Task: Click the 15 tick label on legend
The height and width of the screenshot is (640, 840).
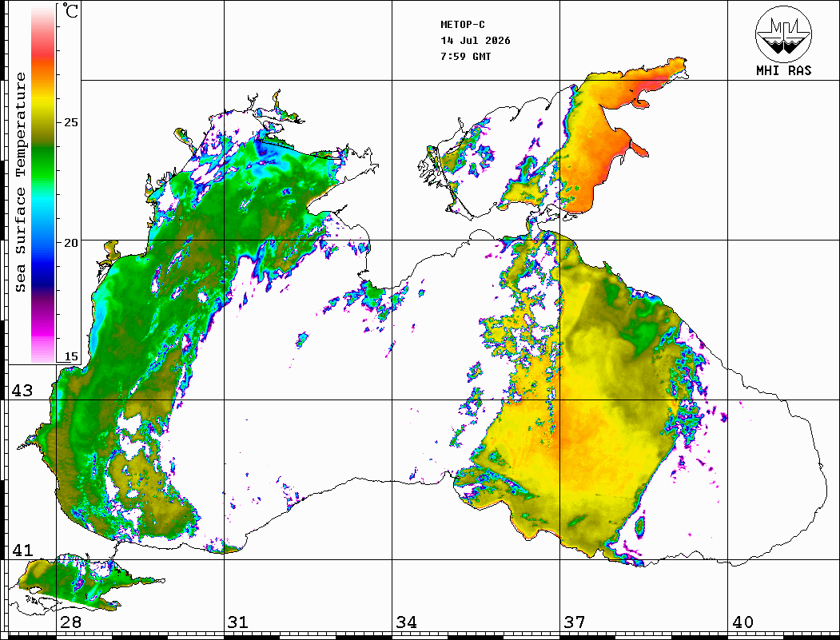Action: [x=70, y=356]
